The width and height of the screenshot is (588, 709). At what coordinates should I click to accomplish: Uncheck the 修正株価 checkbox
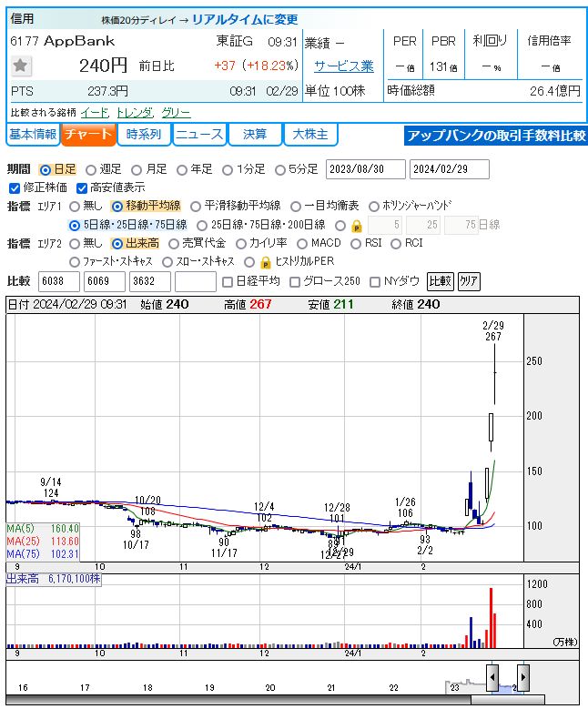coord(15,187)
